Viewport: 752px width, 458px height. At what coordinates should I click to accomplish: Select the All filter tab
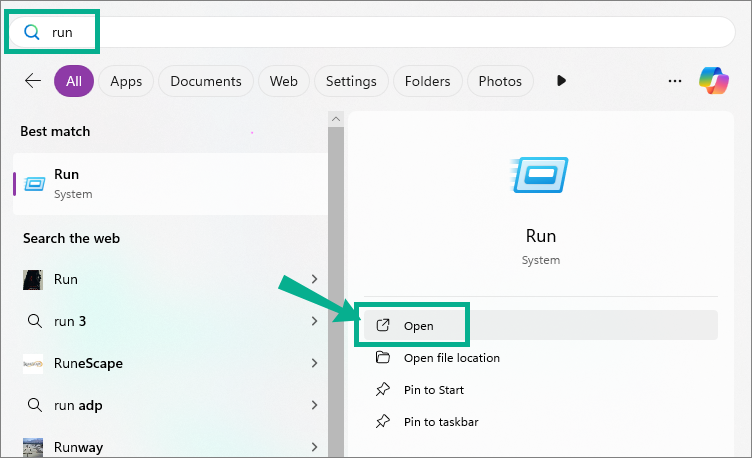(x=74, y=81)
